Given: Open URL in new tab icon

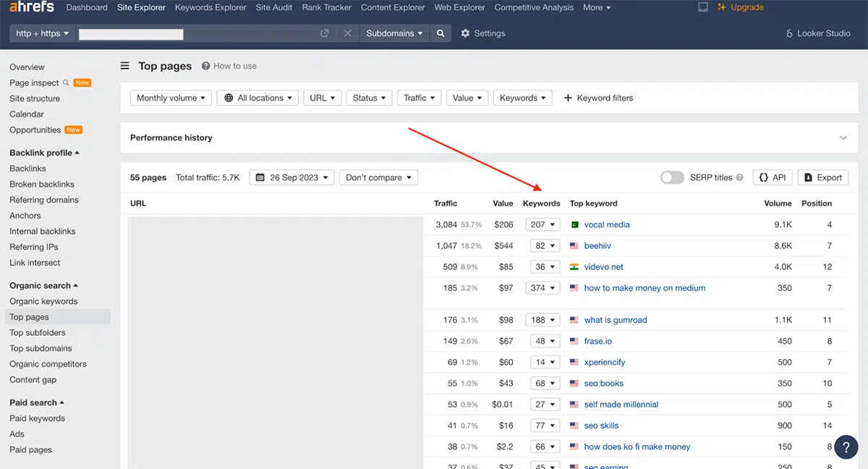Looking at the screenshot, I should 325,33.
